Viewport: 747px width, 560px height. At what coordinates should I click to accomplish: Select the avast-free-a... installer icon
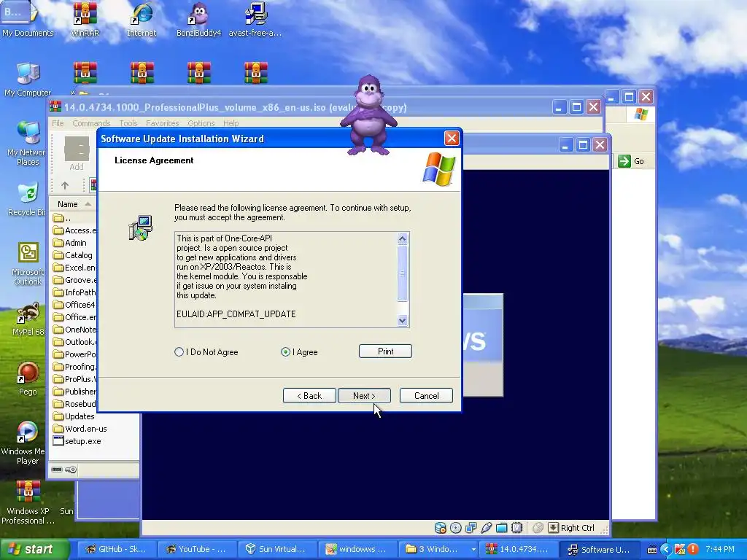point(255,19)
